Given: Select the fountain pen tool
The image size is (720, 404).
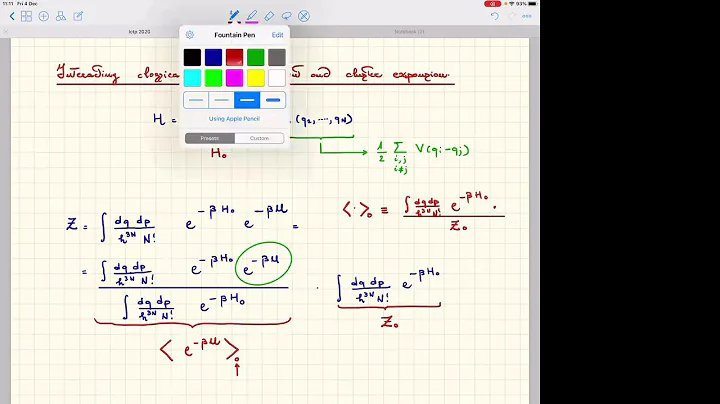Looking at the screenshot, I should [x=234, y=17].
